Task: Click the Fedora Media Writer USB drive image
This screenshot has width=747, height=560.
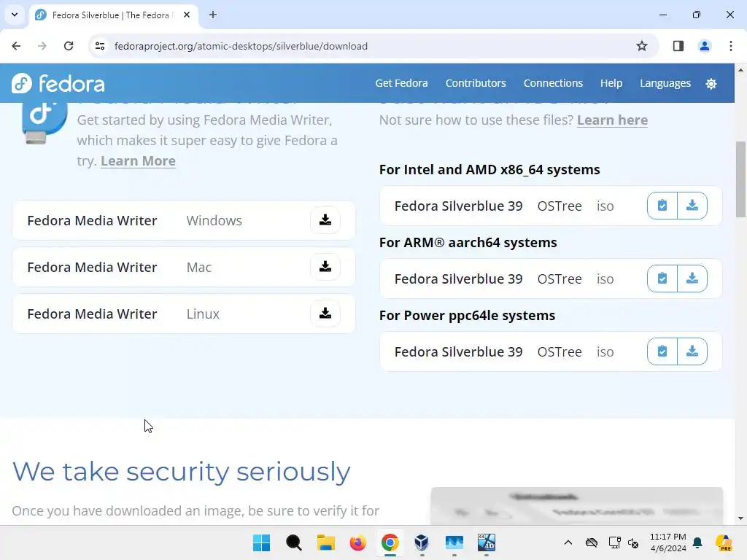Action: point(44,122)
